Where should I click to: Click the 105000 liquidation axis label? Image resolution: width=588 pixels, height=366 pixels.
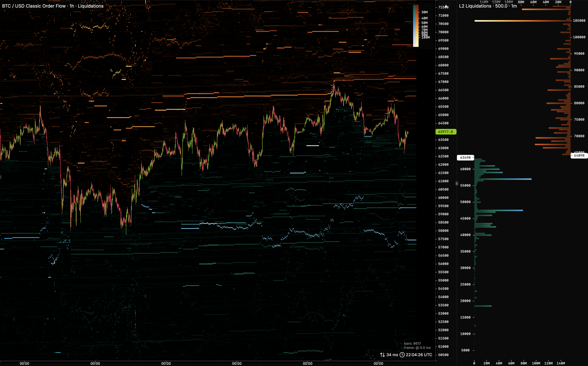[x=579, y=21]
